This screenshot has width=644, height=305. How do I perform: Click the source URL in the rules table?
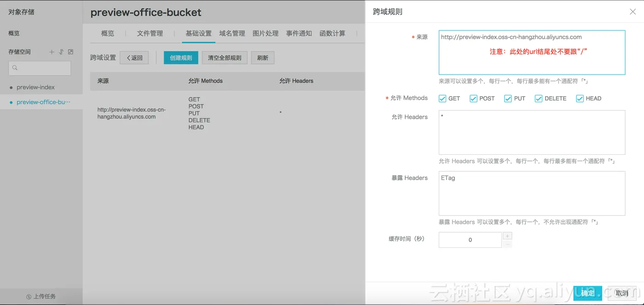132,113
